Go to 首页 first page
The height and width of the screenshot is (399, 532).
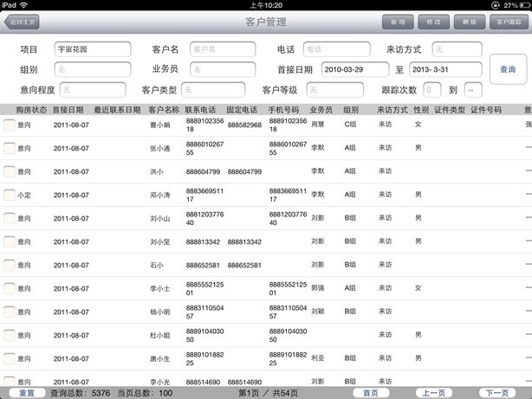[x=371, y=393]
